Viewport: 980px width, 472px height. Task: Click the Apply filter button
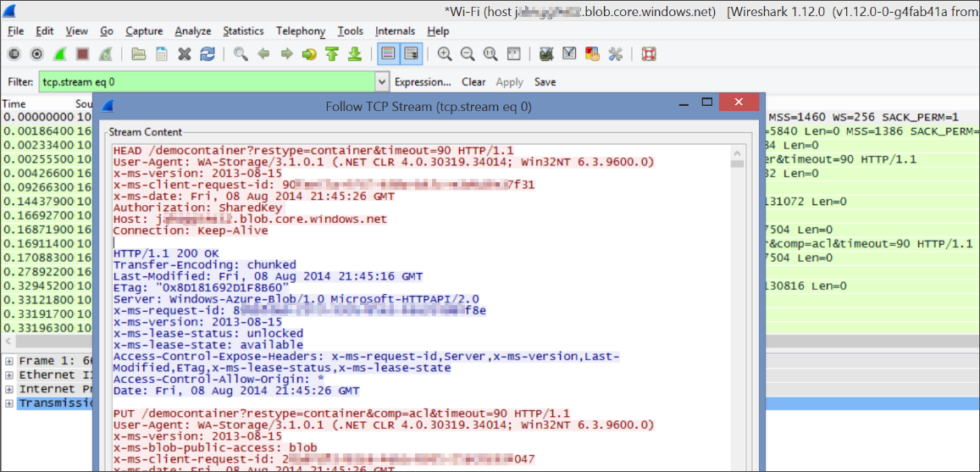click(x=509, y=82)
